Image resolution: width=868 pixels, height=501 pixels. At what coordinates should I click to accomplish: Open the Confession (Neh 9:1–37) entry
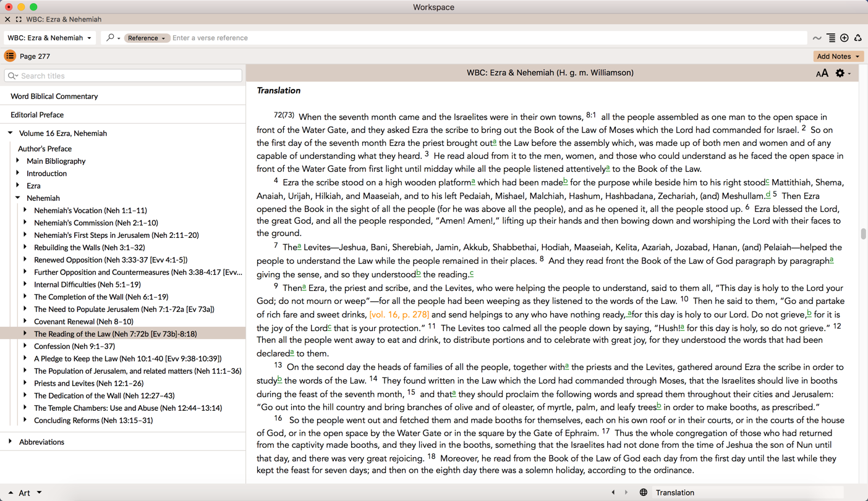point(74,346)
